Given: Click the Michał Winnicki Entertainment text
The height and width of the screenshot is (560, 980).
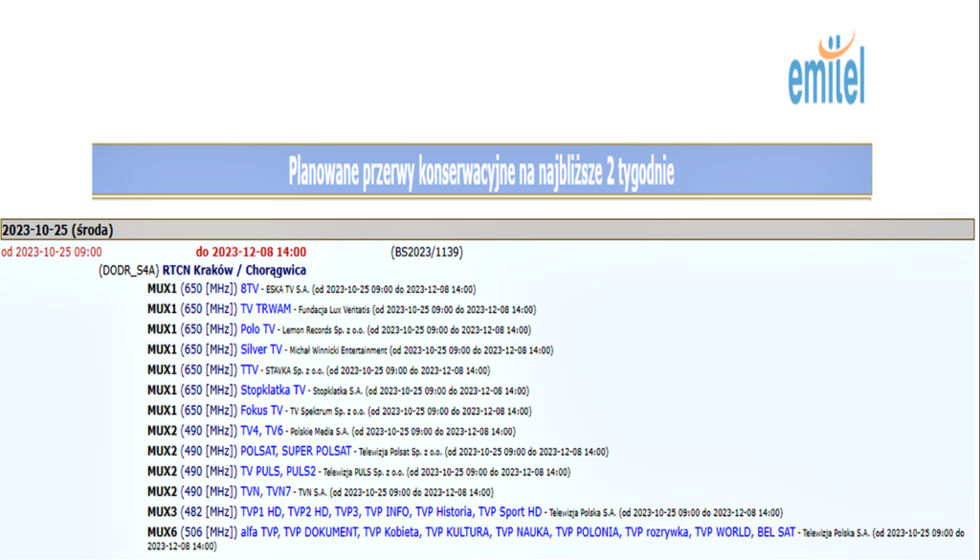Looking at the screenshot, I should pos(338,350).
